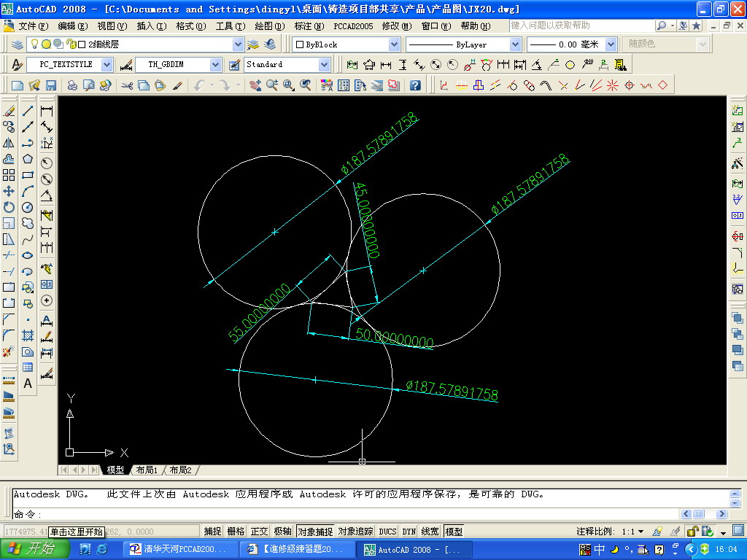Toggle DYN dynamic input
This screenshot has height=560, width=747.
pos(409,532)
